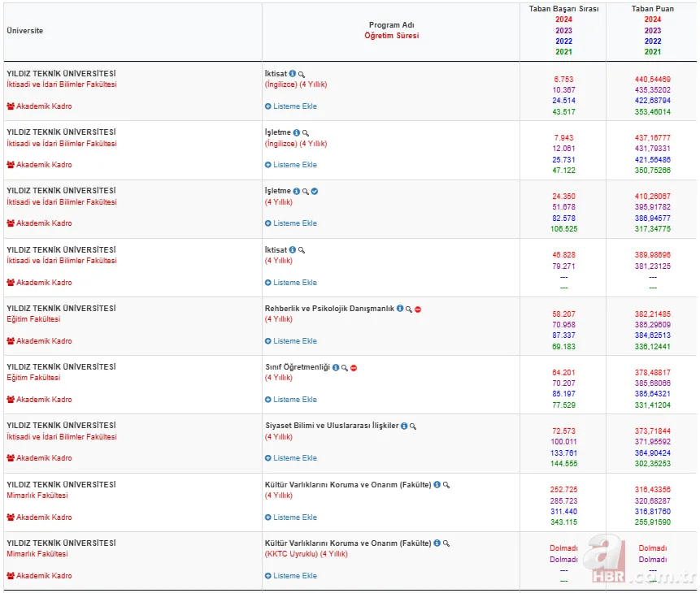
Task: Add İktisat (İngilizce) via Listeme Ekle
Action: pos(291,106)
